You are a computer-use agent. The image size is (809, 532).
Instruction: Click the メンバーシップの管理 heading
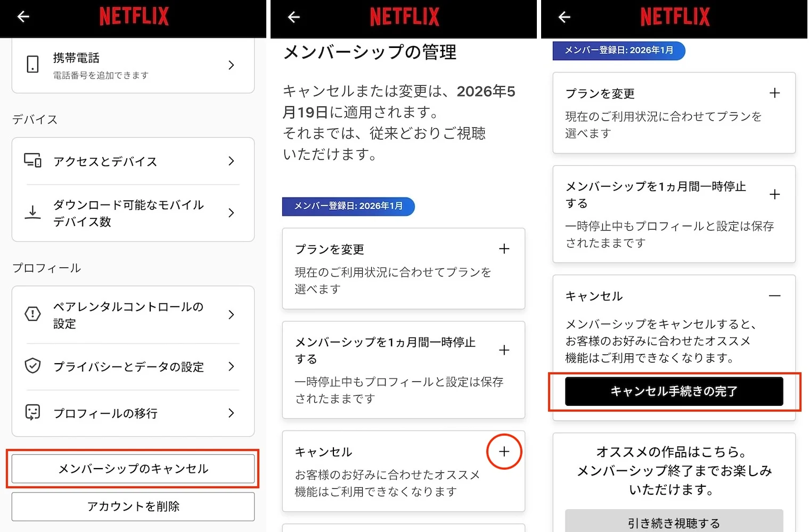(x=370, y=52)
